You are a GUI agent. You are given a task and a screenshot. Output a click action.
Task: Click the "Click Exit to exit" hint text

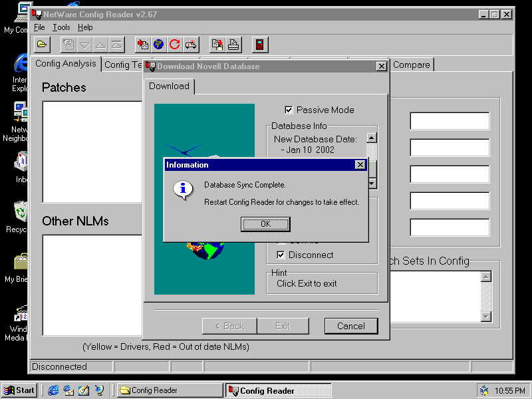coord(307,283)
